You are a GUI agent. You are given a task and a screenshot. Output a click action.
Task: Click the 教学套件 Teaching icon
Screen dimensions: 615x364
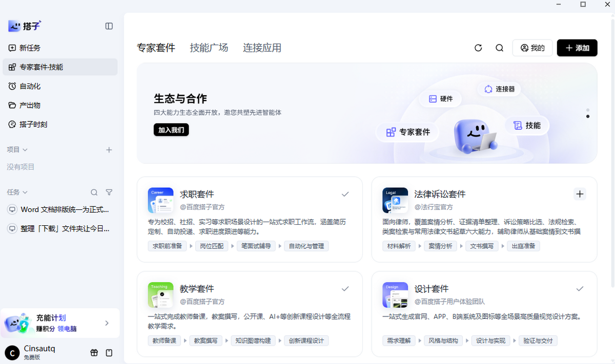160,295
